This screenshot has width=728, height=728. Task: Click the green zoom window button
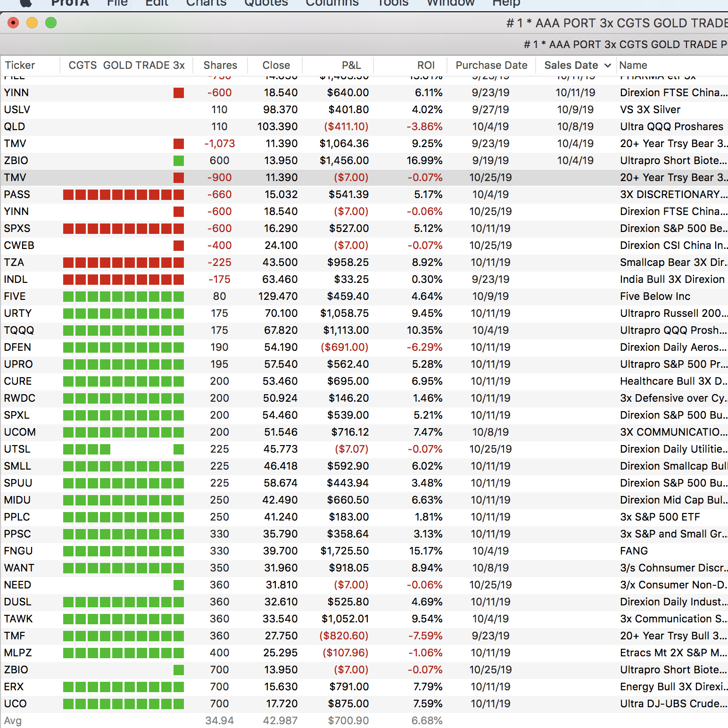click(51, 23)
